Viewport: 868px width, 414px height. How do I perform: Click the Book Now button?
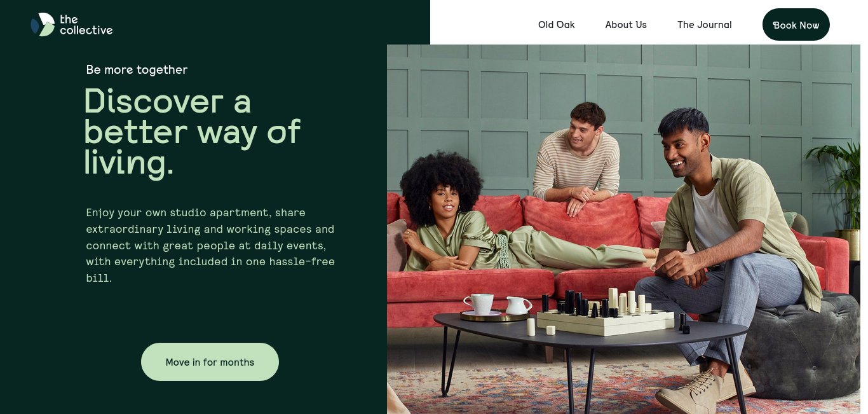[796, 25]
